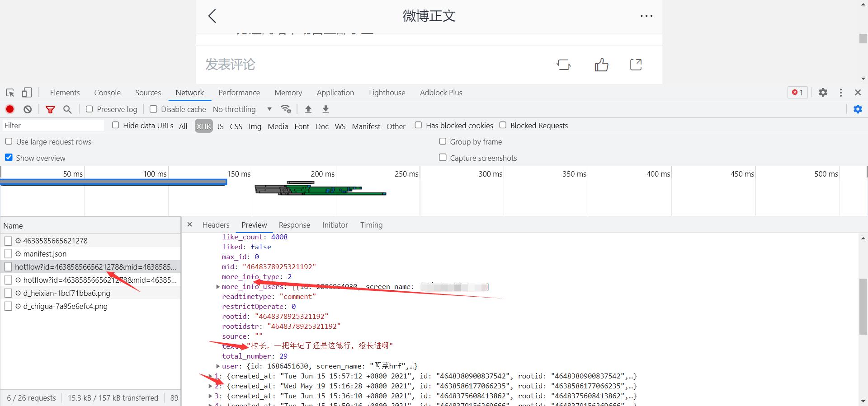868x406 pixels.
Task: Filter requests by Img type
Action: pyautogui.click(x=255, y=126)
